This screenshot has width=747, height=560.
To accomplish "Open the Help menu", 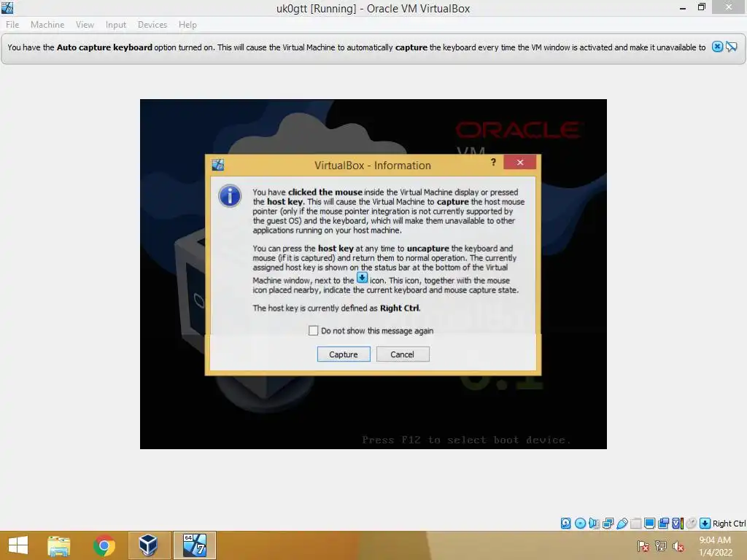I will [187, 25].
